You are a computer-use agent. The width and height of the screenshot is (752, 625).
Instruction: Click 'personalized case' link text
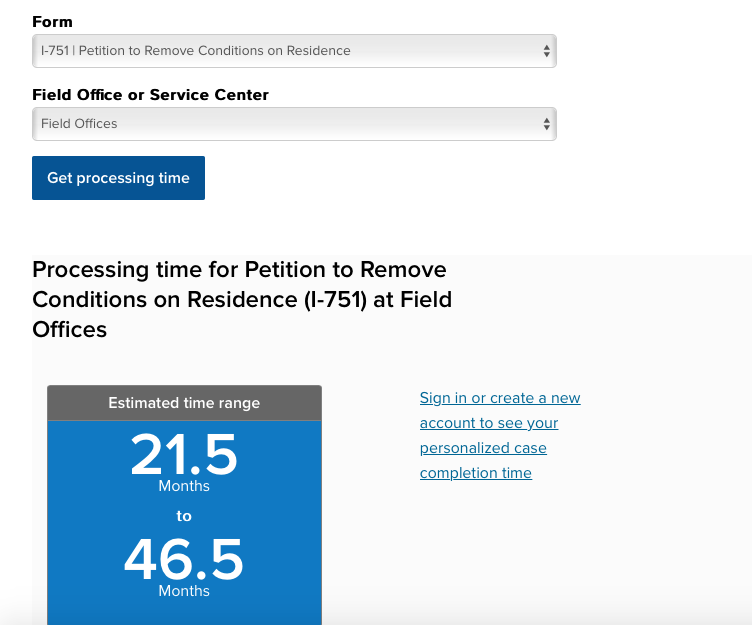point(483,448)
